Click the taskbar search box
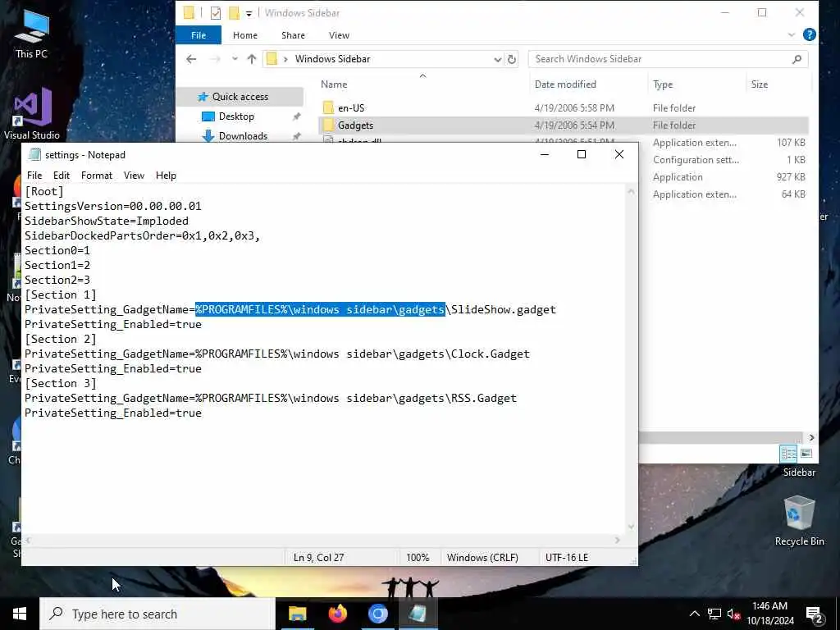This screenshot has width=840, height=630. tap(157, 614)
